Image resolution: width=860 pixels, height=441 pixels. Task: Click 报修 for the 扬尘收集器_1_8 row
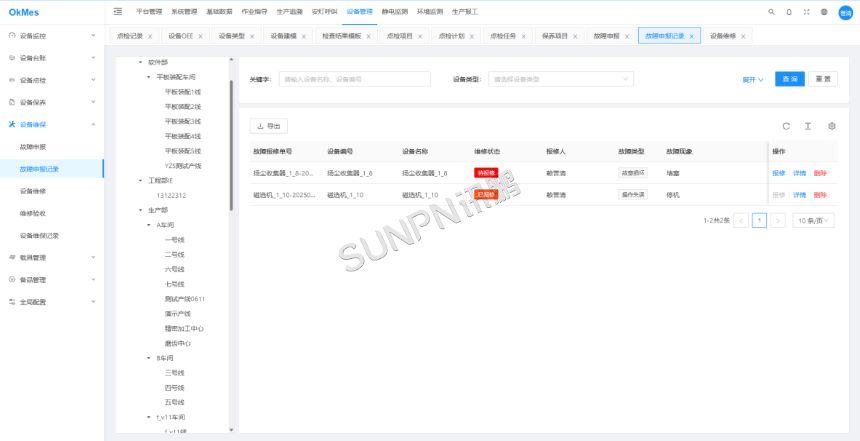coord(779,173)
